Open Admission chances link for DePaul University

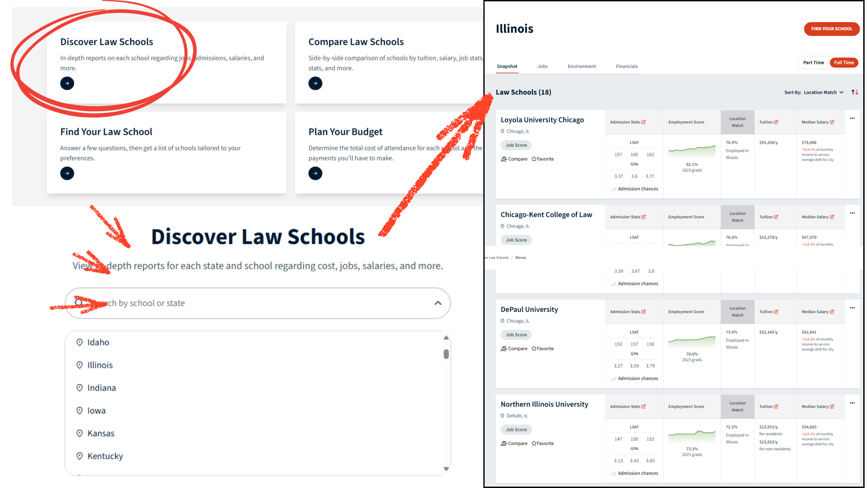pos(637,379)
